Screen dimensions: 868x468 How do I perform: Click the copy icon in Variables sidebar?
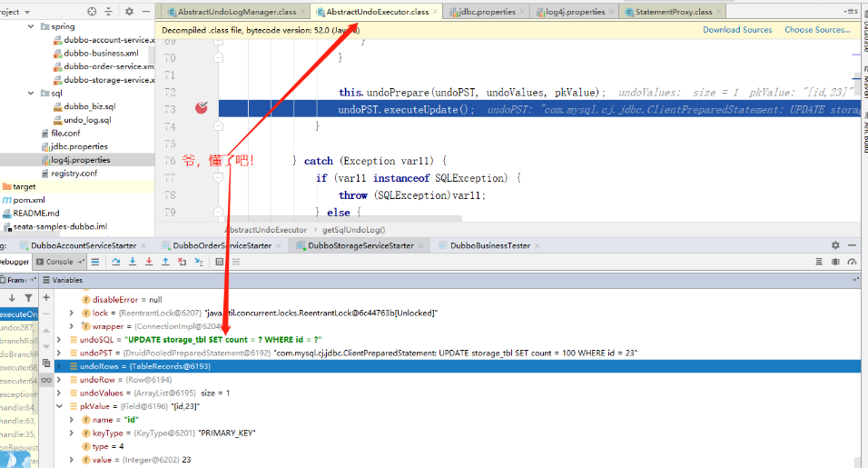[x=46, y=363]
